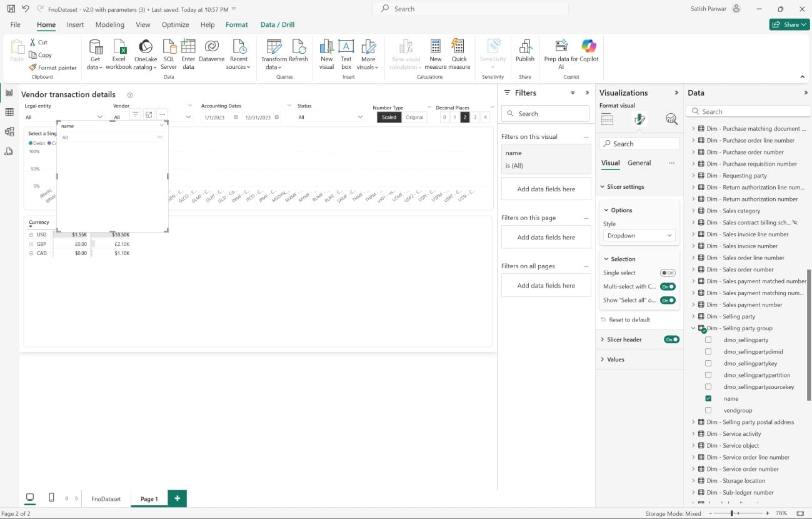Open the slicer Style dropdown
Viewport: 812px width, 519px height.
tap(639, 236)
